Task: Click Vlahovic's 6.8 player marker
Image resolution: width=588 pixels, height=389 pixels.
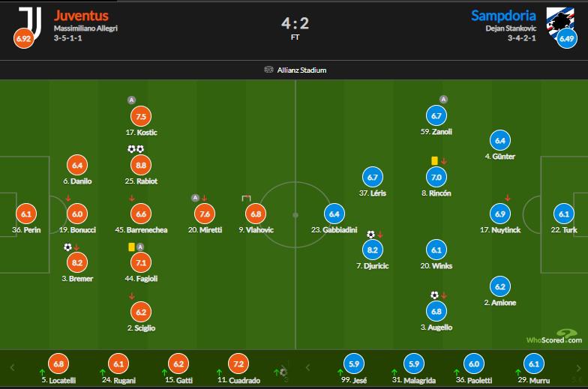Action: click(255, 214)
